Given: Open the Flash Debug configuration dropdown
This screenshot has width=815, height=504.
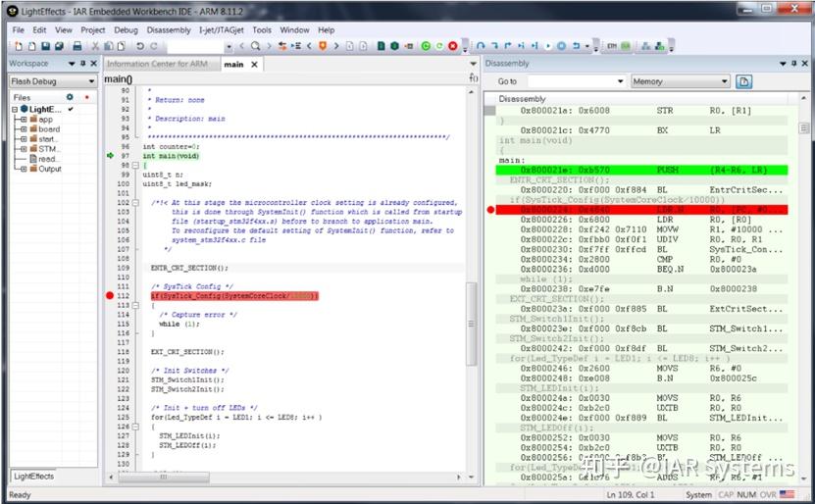Looking at the screenshot, I should 90,81.
